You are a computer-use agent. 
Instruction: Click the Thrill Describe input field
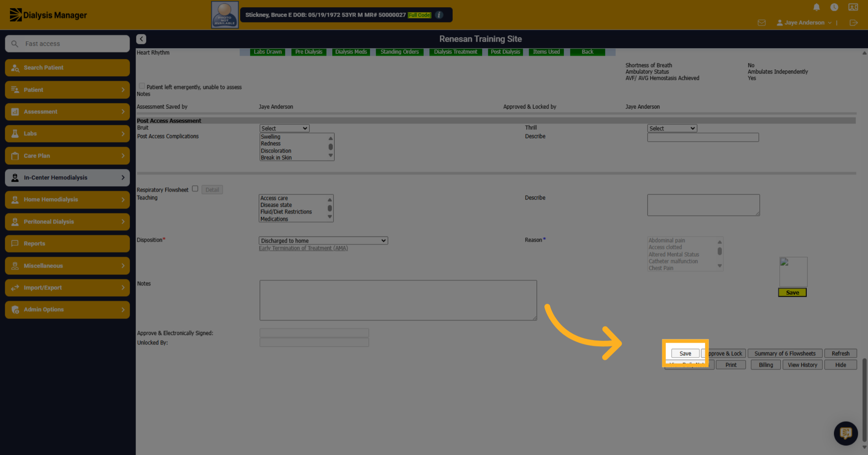(x=703, y=137)
